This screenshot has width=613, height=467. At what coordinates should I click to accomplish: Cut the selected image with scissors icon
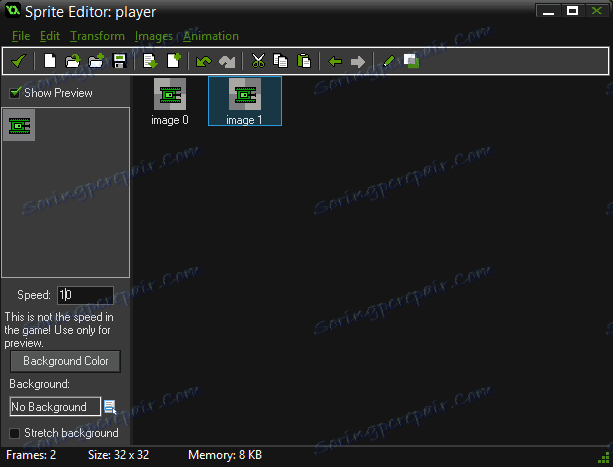[x=258, y=61]
